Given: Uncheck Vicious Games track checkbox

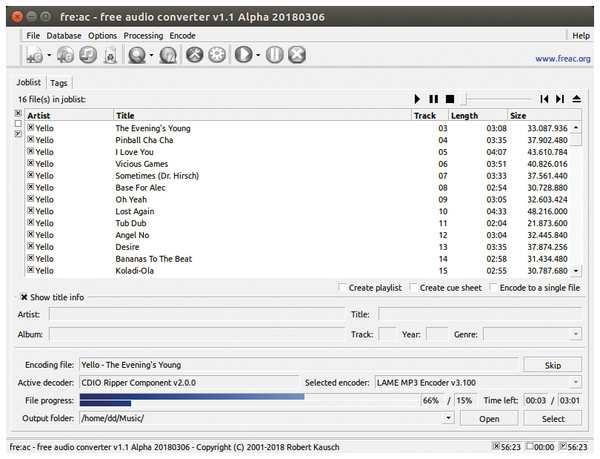Looking at the screenshot, I should coord(31,163).
